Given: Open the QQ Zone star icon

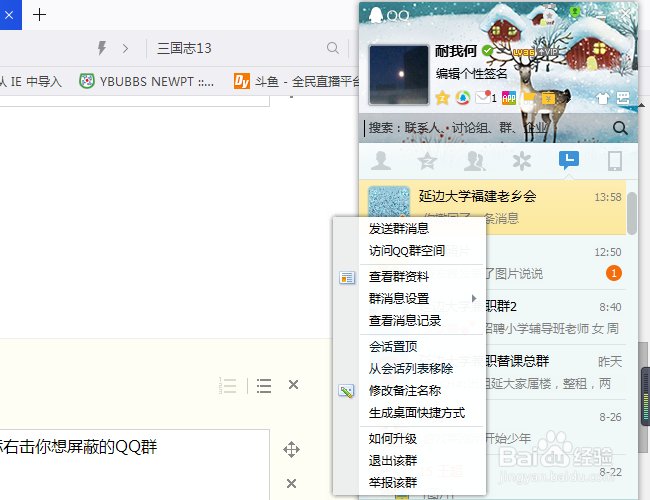Looking at the screenshot, I should pyautogui.click(x=442, y=98).
